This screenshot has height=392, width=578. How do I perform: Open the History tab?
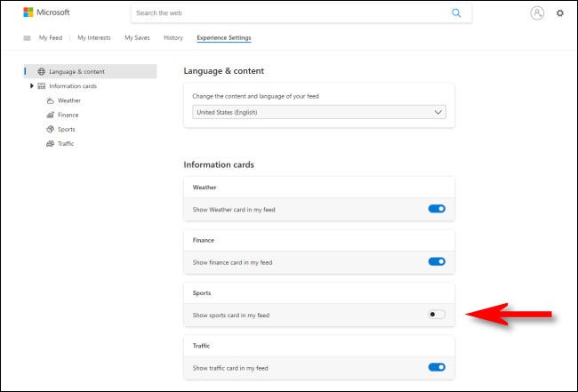173,38
